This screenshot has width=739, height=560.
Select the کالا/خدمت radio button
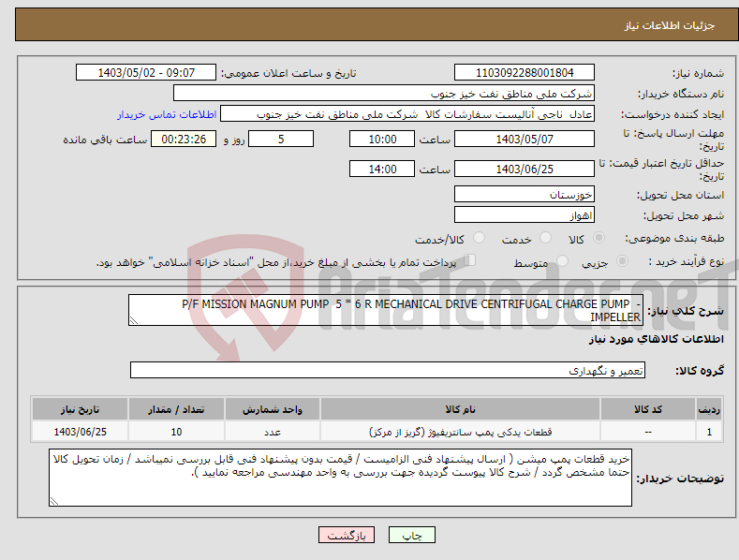point(479,238)
